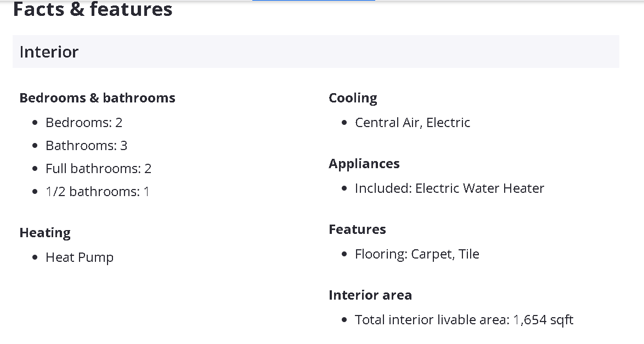
Task: Select the Heat Pump list item
Action: [x=80, y=257]
